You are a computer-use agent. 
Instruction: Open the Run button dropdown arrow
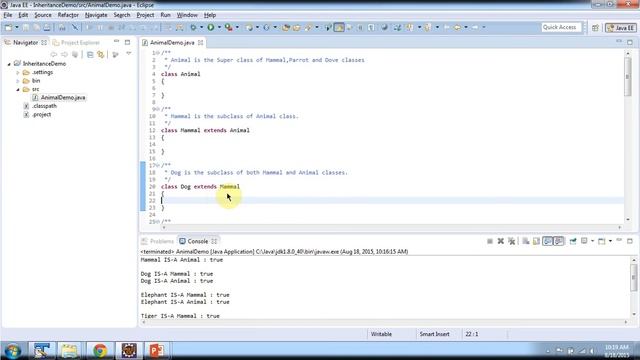click(219, 27)
